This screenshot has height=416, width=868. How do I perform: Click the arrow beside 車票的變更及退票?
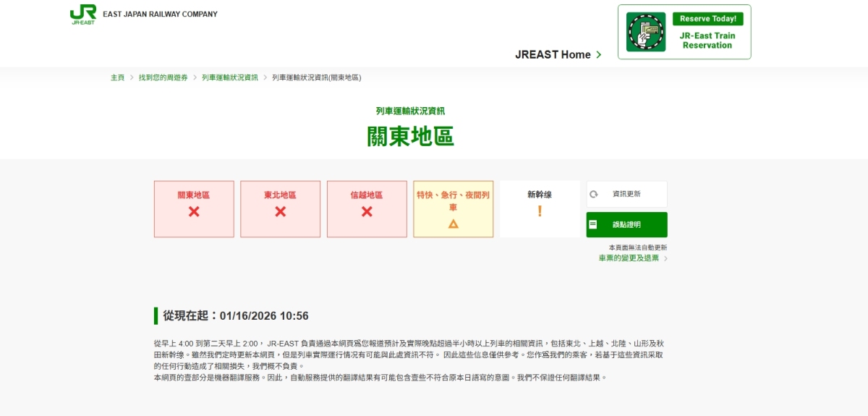click(665, 258)
